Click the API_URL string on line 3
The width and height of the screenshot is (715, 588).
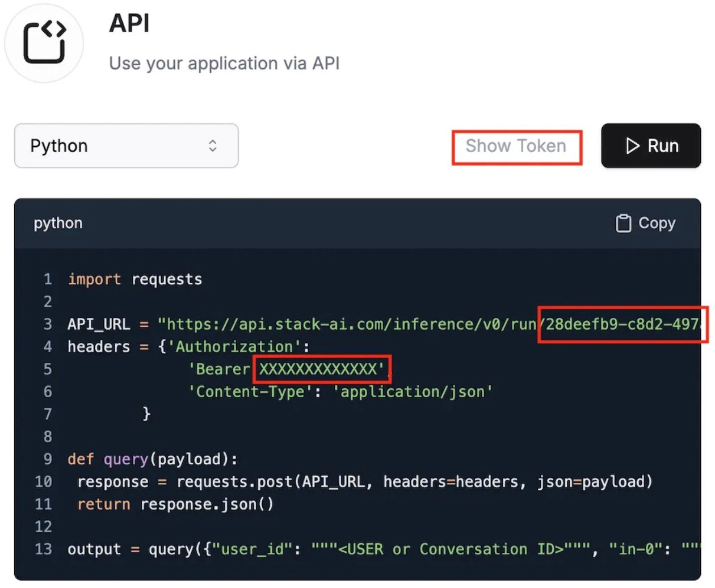pos(430,324)
